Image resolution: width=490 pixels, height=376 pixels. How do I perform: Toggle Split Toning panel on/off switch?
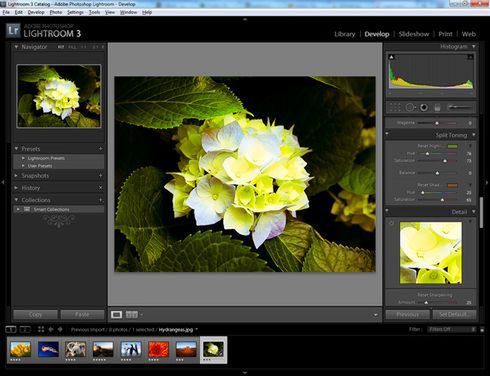coord(387,134)
